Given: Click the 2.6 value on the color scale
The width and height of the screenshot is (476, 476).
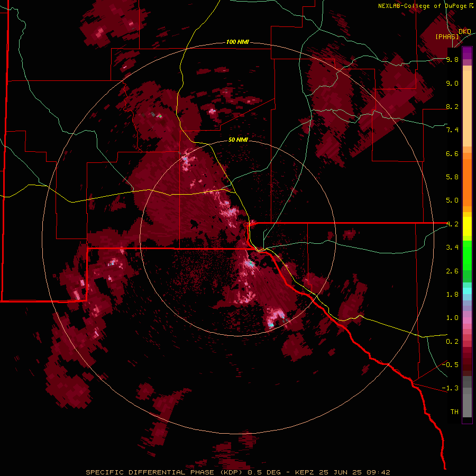Looking at the screenshot, I should click(x=452, y=271).
